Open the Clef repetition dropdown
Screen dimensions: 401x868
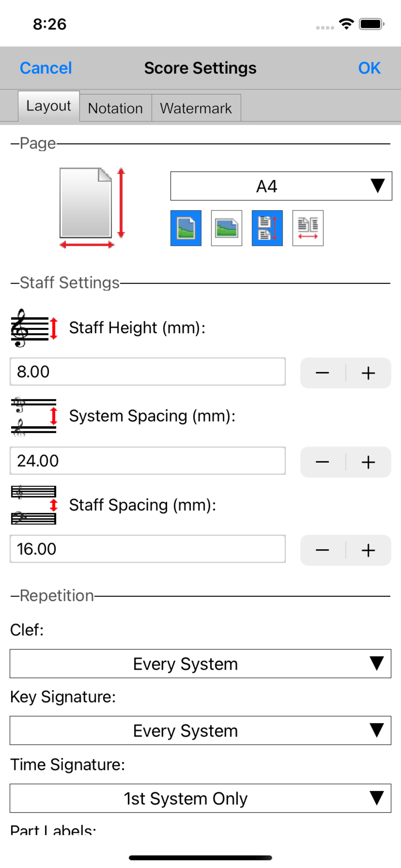click(x=200, y=663)
